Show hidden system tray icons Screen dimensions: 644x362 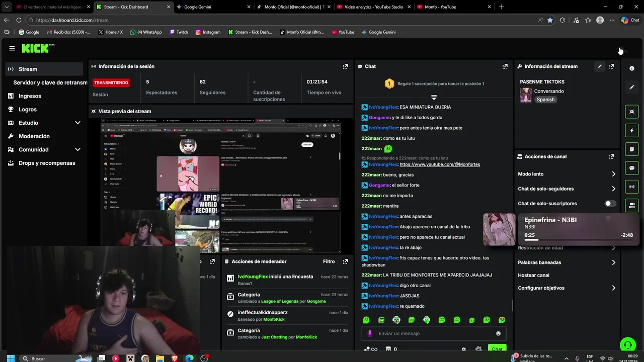tap(567, 358)
